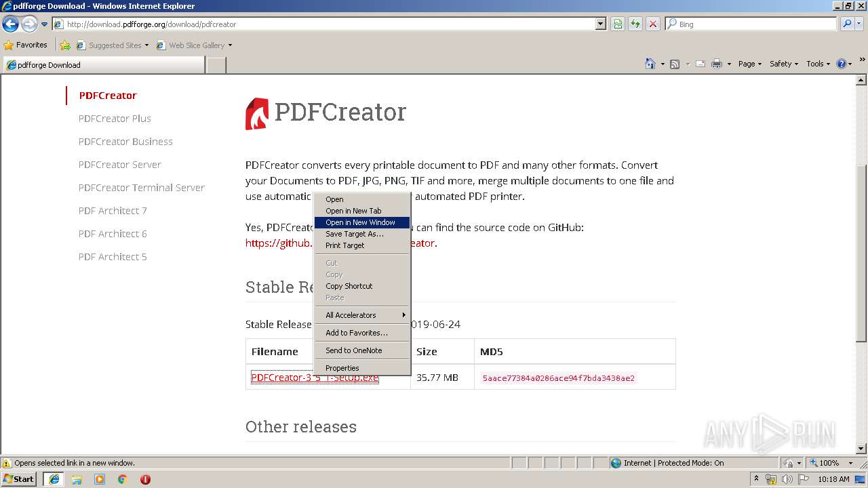Open Media Player taskbar icon

click(100, 479)
